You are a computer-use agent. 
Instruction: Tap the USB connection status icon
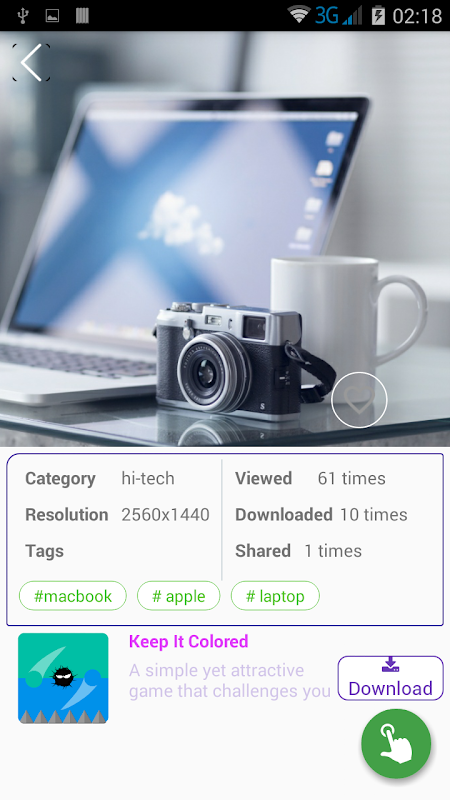[x=22, y=16]
